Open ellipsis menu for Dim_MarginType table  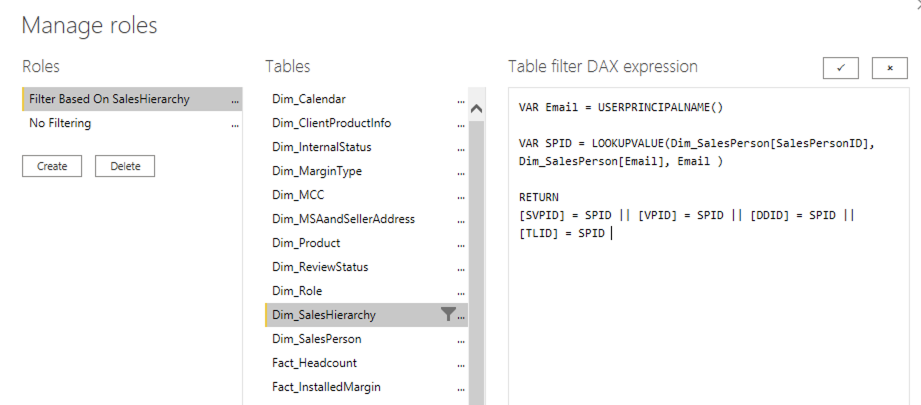click(x=461, y=173)
